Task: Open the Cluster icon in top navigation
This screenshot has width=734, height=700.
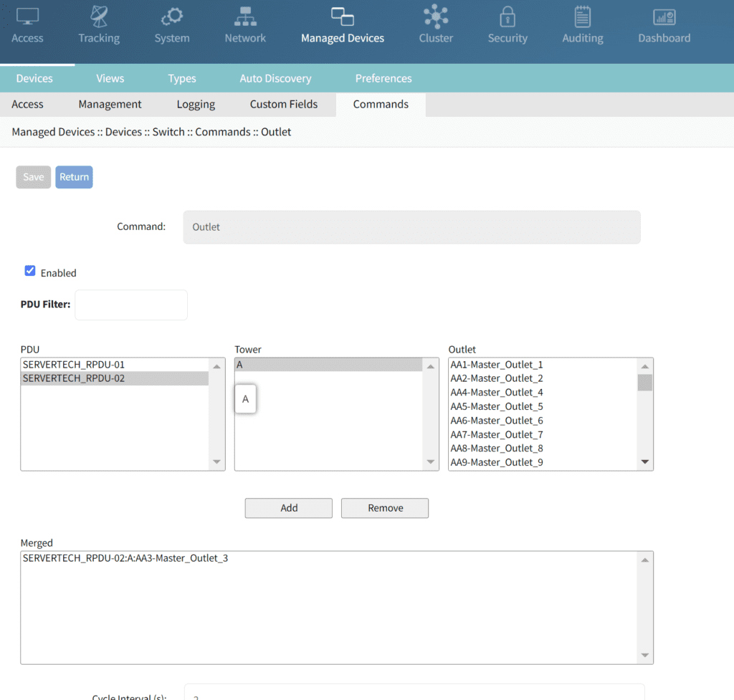Action: tap(436, 16)
